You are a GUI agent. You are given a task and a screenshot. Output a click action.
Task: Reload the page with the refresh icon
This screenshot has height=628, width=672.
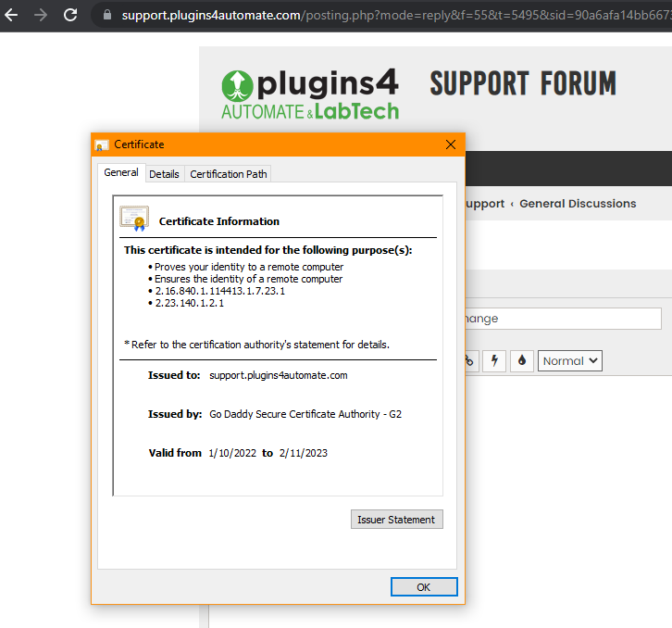pos(70,15)
